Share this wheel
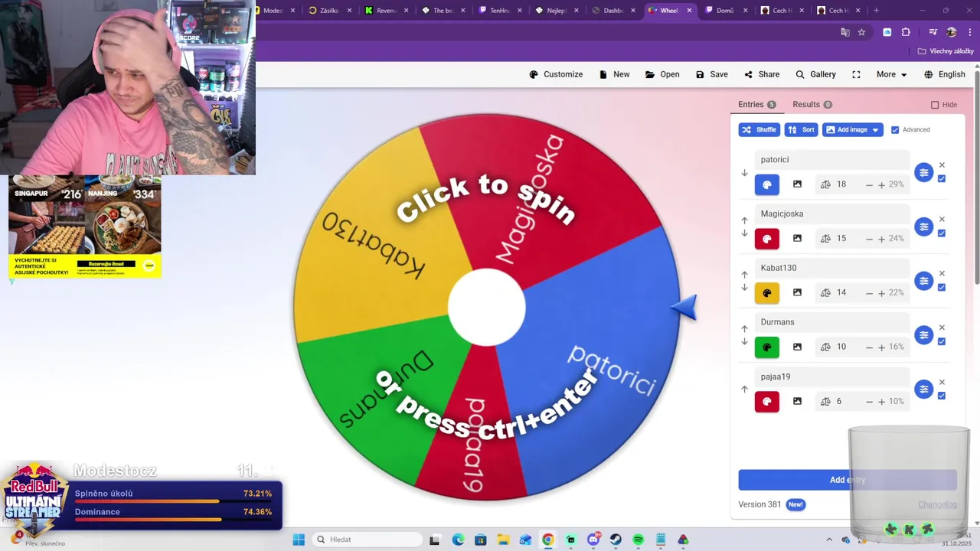The width and height of the screenshot is (980, 551). click(762, 74)
